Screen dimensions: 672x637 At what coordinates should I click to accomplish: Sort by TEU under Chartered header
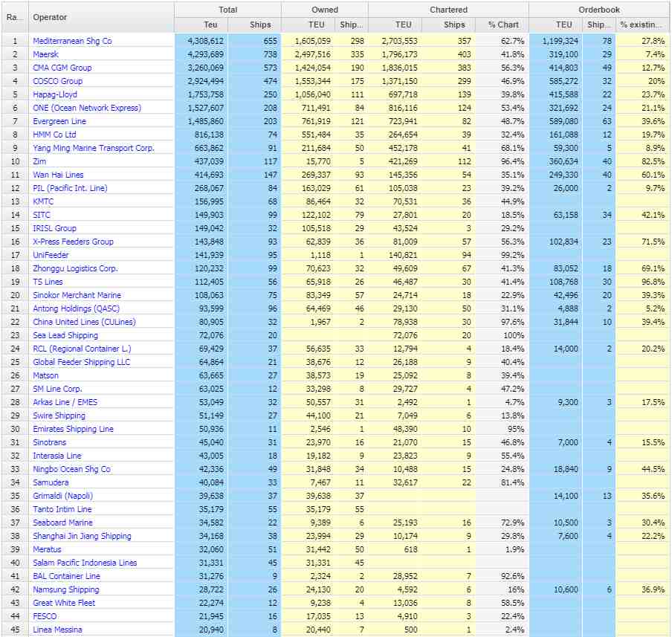click(395, 25)
